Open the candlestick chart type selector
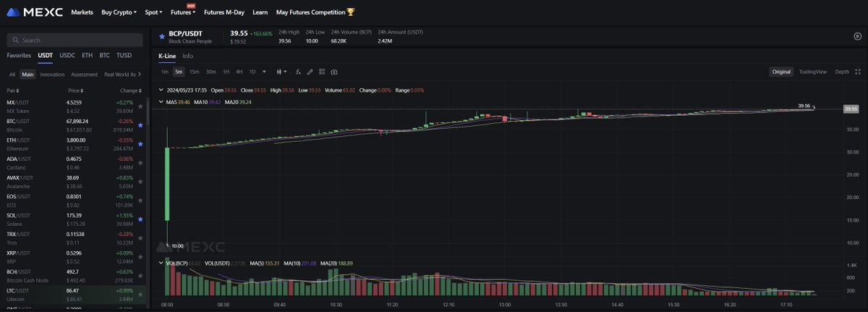Screen dimensions: 868x312 click(x=281, y=72)
